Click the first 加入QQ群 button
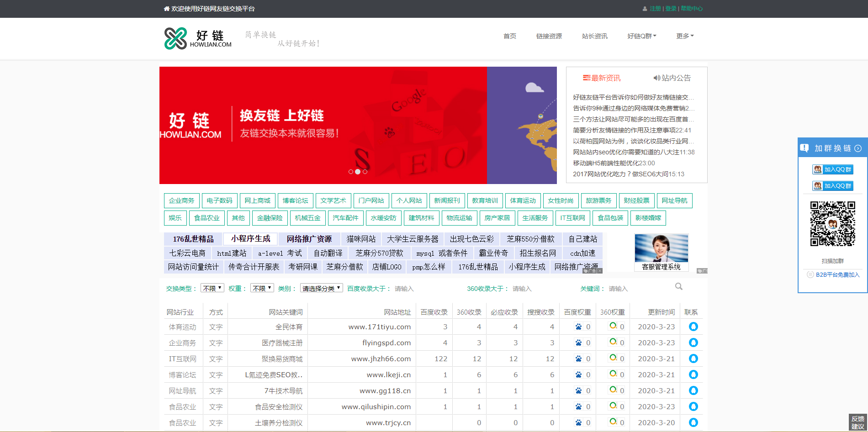Viewport: 868px width, 432px height. pyautogui.click(x=832, y=169)
